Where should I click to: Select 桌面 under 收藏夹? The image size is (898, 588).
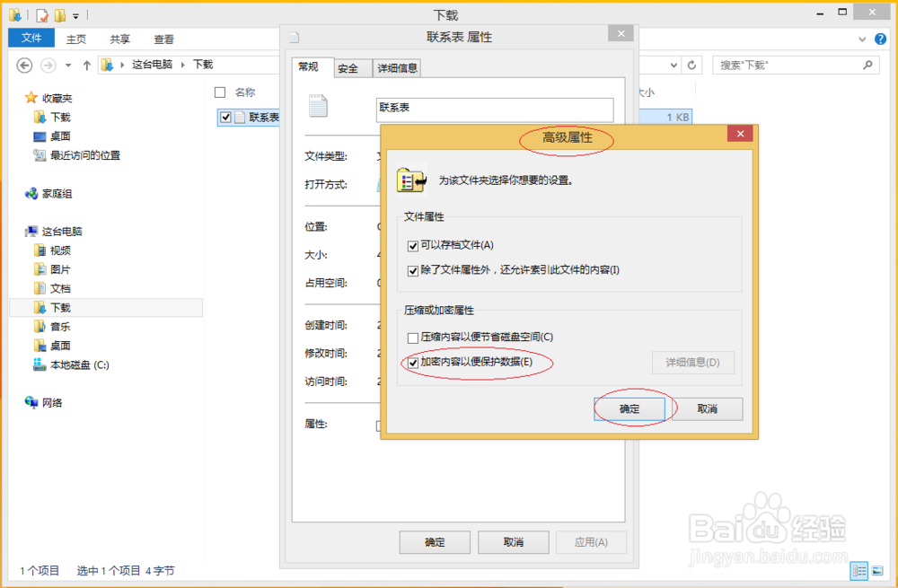(x=60, y=136)
